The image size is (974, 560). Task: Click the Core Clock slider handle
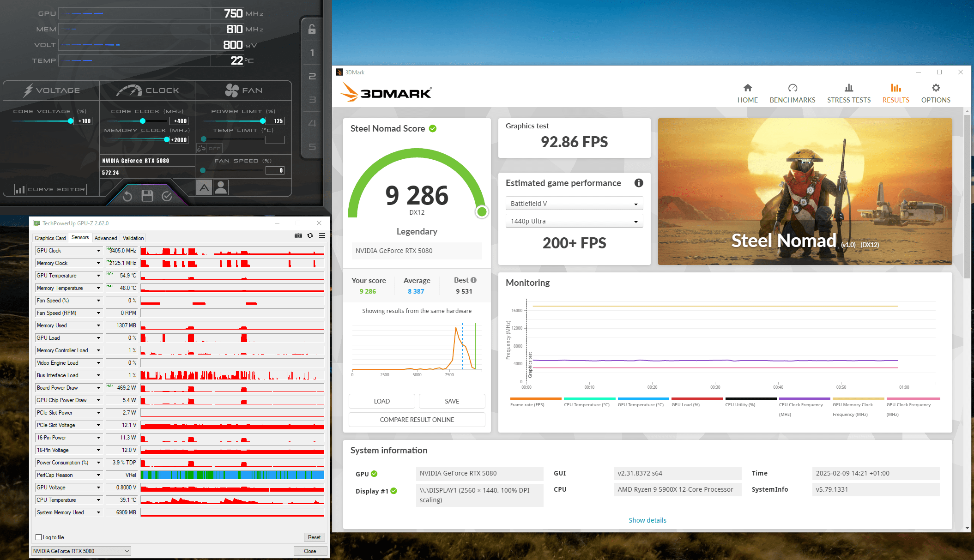pos(143,121)
